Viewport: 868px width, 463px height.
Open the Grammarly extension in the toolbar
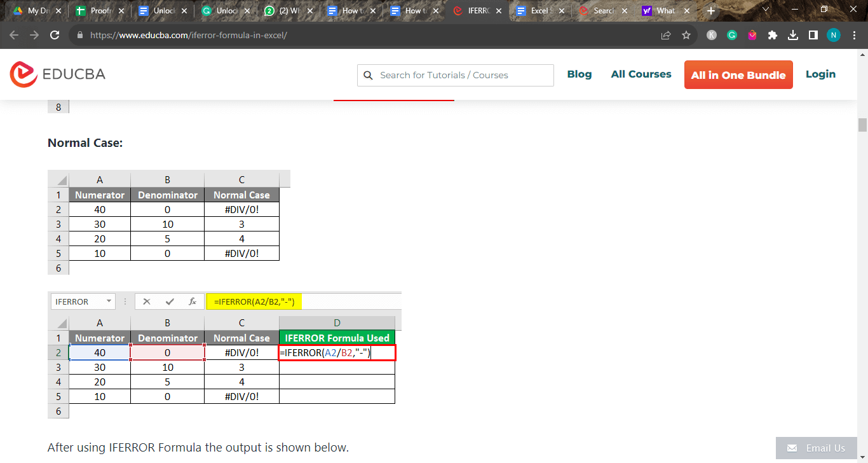coord(732,35)
